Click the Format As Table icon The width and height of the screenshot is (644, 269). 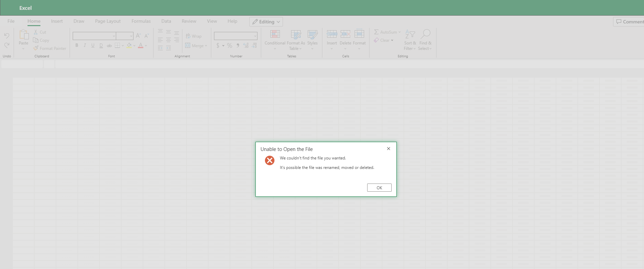click(296, 34)
